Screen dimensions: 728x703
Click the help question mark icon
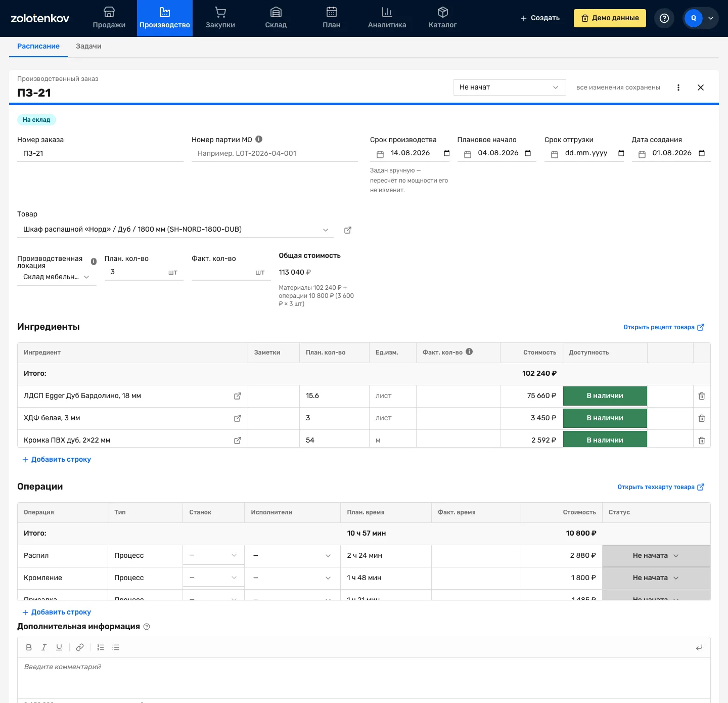tap(664, 18)
